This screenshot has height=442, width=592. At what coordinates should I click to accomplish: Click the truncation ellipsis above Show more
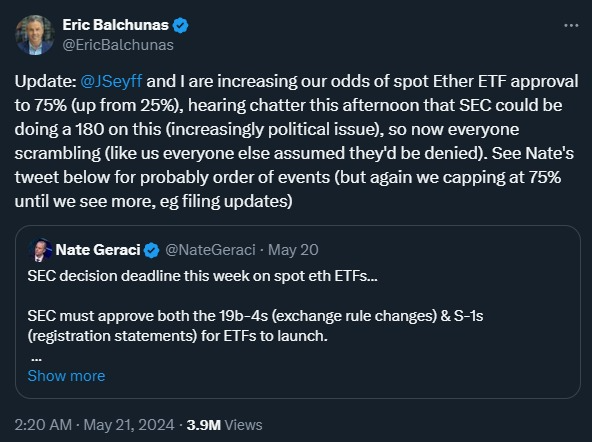[x=36, y=359]
